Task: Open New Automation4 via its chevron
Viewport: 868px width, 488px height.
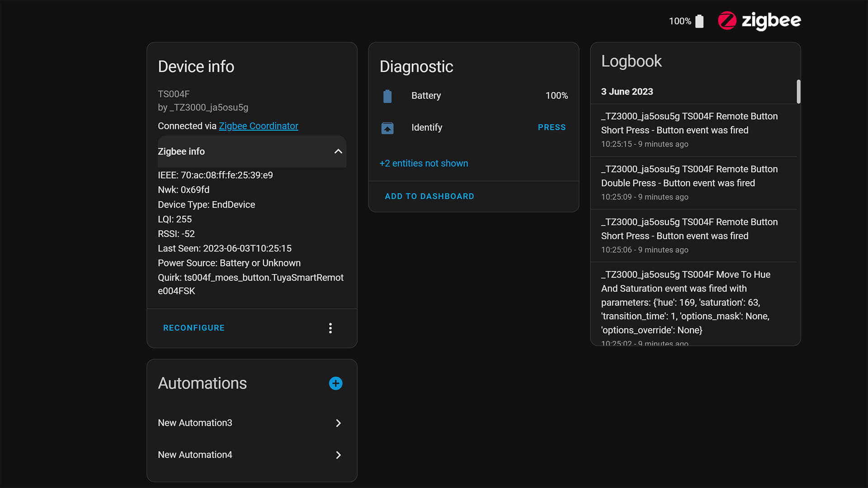Action: pyautogui.click(x=338, y=455)
